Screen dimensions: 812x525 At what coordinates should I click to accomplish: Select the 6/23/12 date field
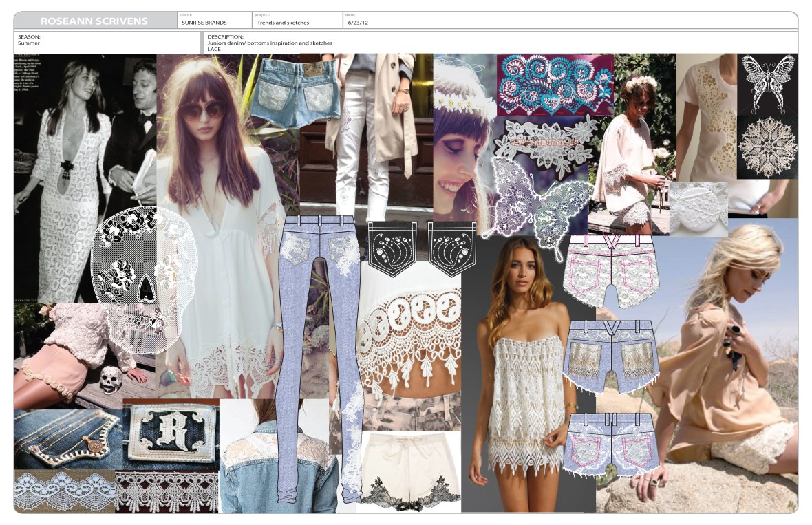[x=359, y=23]
